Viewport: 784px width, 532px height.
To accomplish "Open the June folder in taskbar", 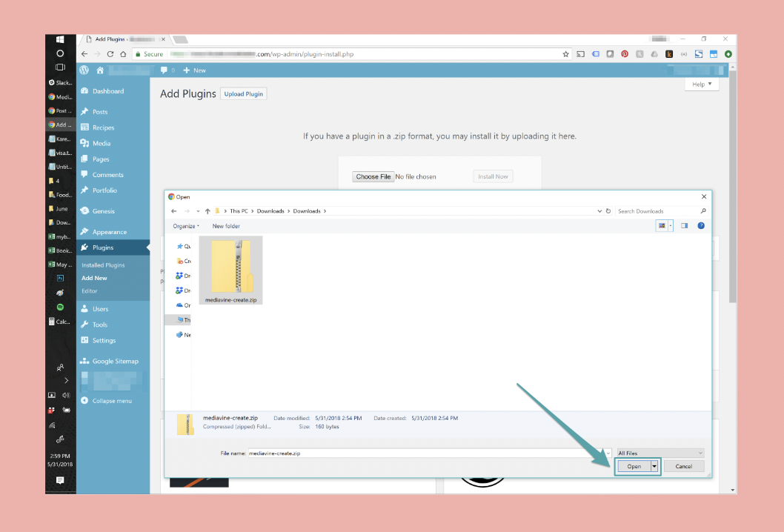I will (60, 208).
